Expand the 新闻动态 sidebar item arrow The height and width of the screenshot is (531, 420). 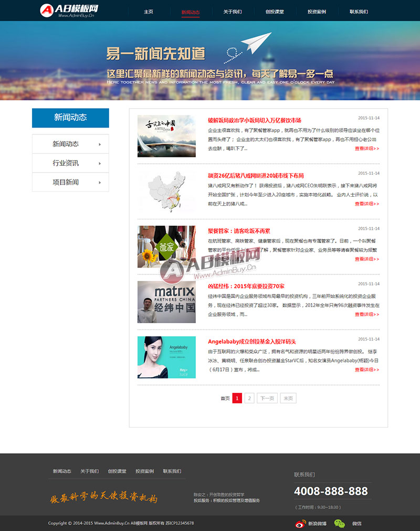click(x=100, y=144)
